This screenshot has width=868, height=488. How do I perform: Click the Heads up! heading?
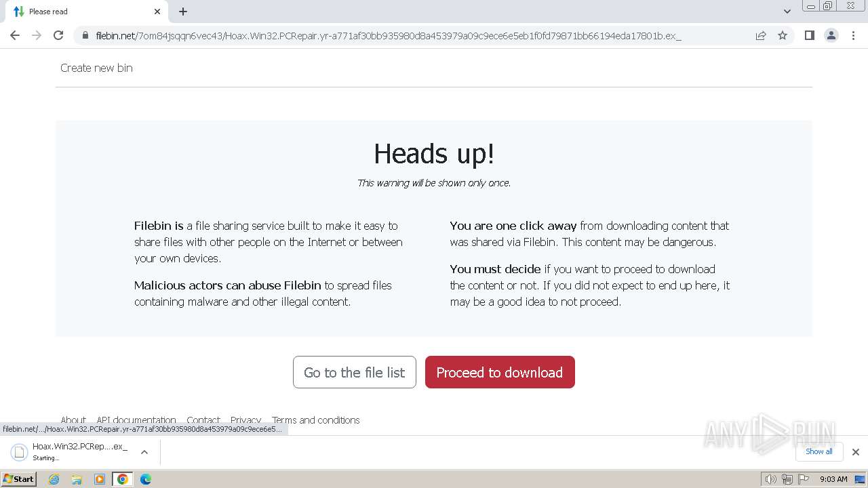pyautogui.click(x=434, y=154)
